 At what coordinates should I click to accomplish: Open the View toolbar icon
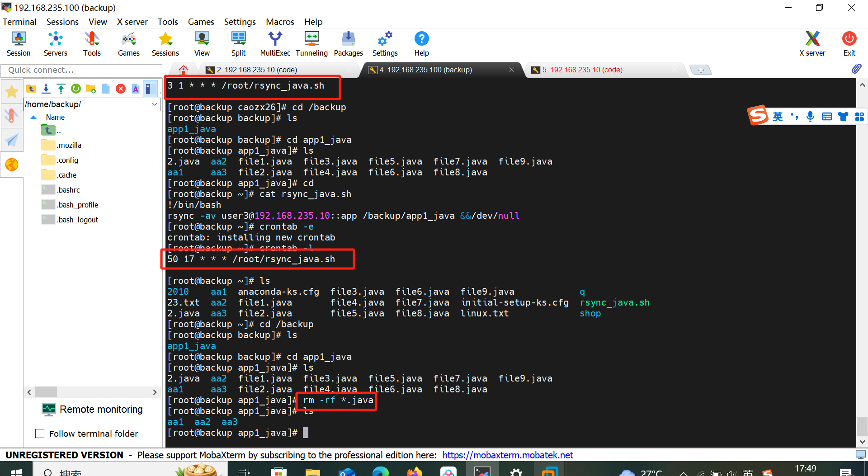click(202, 44)
